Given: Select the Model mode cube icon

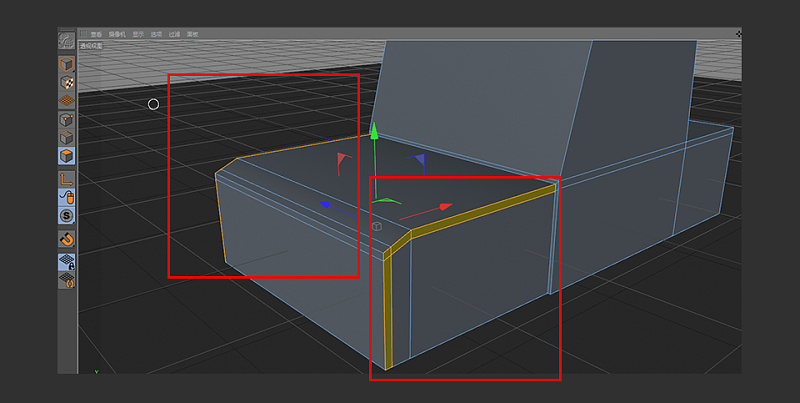Looking at the screenshot, I should click(66, 64).
